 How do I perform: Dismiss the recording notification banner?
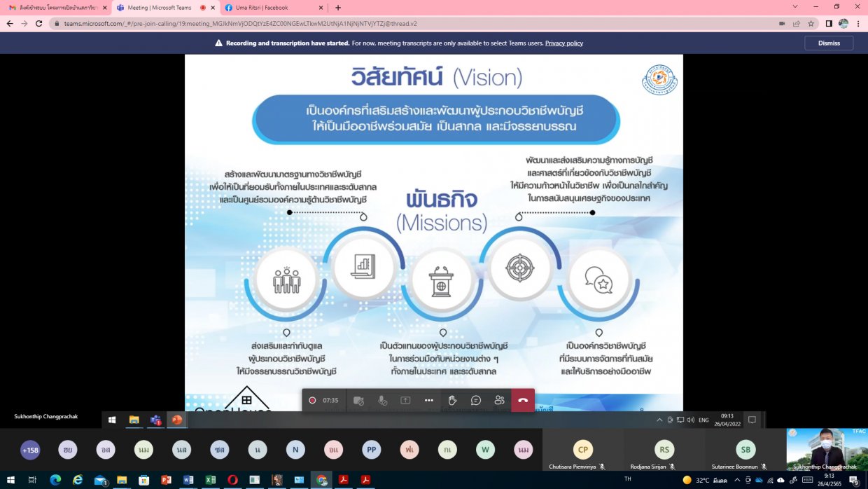[829, 43]
